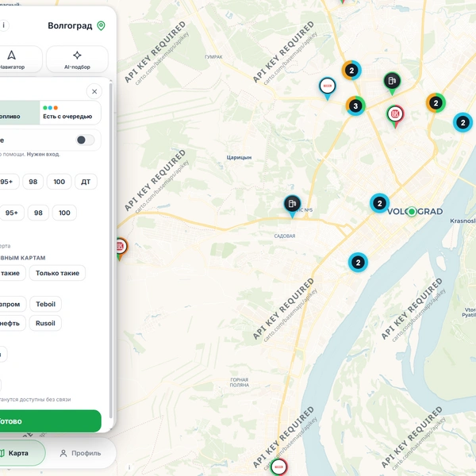Select the Rusoil brand chip
Viewport: 476px width, 476px height.
tap(45, 323)
